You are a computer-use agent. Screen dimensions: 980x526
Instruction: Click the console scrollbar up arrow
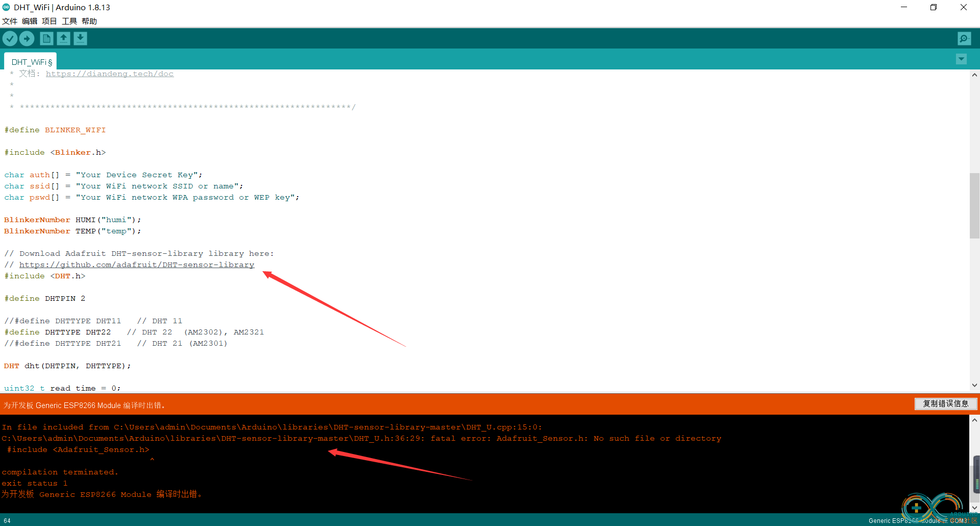point(974,420)
